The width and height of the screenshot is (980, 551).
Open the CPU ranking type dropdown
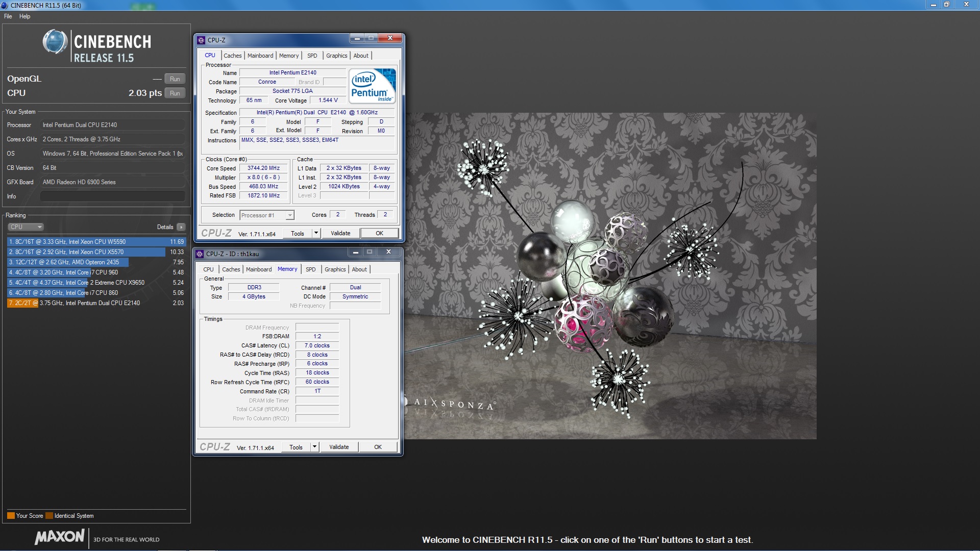click(x=26, y=227)
